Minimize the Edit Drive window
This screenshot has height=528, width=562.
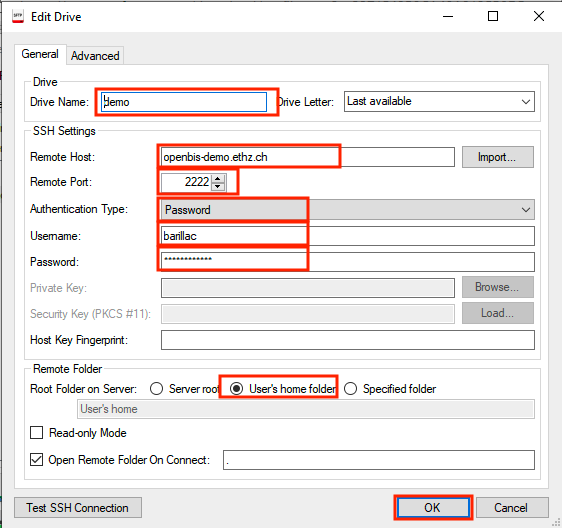(x=448, y=16)
